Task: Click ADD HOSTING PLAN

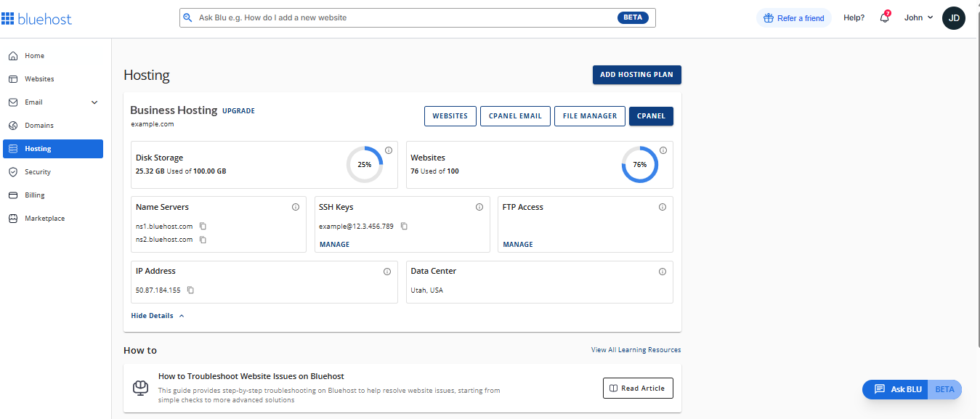Action: click(x=636, y=74)
